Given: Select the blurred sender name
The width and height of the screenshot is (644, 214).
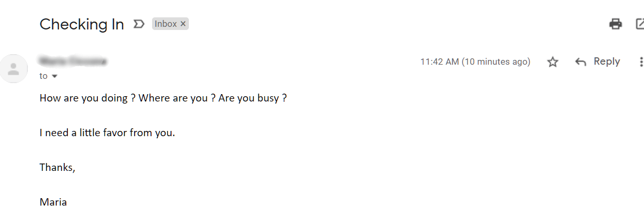Looking at the screenshot, I should click(73, 62).
